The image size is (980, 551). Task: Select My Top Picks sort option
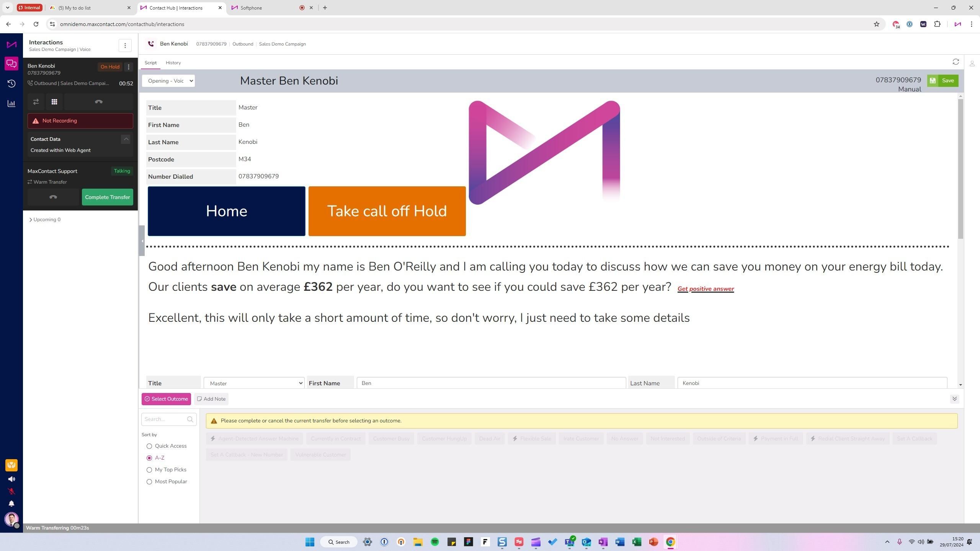point(149,470)
